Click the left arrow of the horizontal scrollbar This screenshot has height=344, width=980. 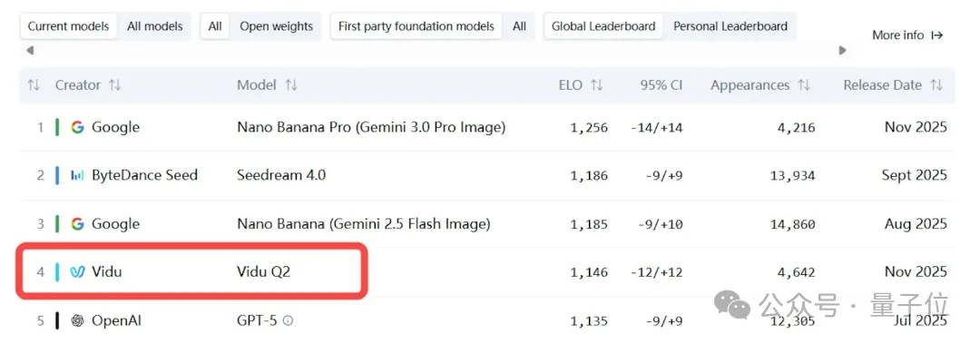pos(29,50)
